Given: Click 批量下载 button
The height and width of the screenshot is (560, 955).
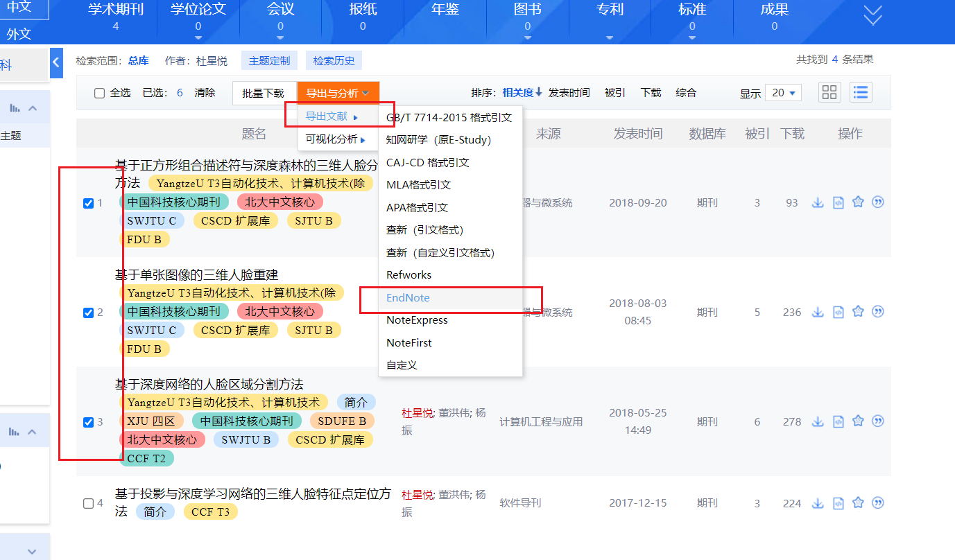Looking at the screenshot, I should pyautogui.click(x=263, y=93).
